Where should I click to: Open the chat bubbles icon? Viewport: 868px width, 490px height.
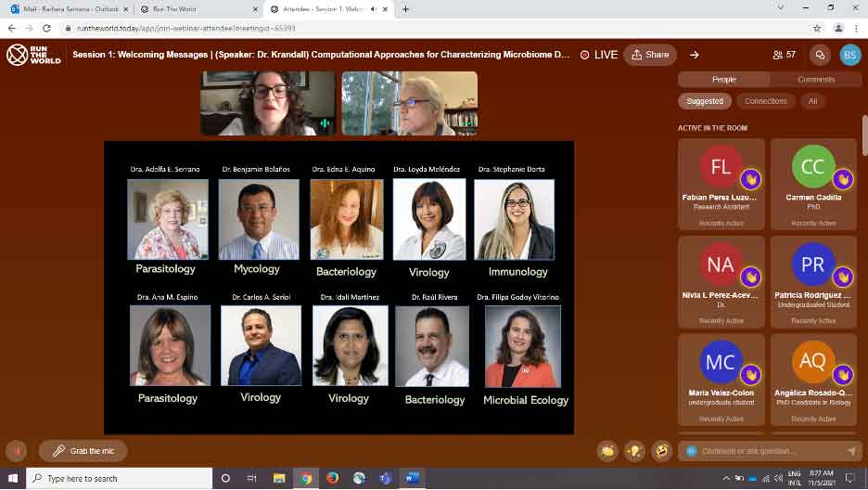pyautogui.click(x=820, y=55)
